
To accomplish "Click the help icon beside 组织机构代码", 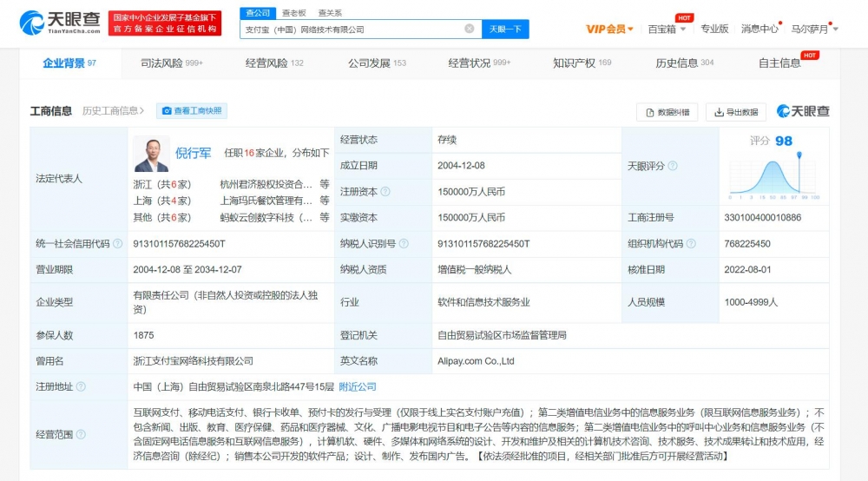I will [691, 244].
